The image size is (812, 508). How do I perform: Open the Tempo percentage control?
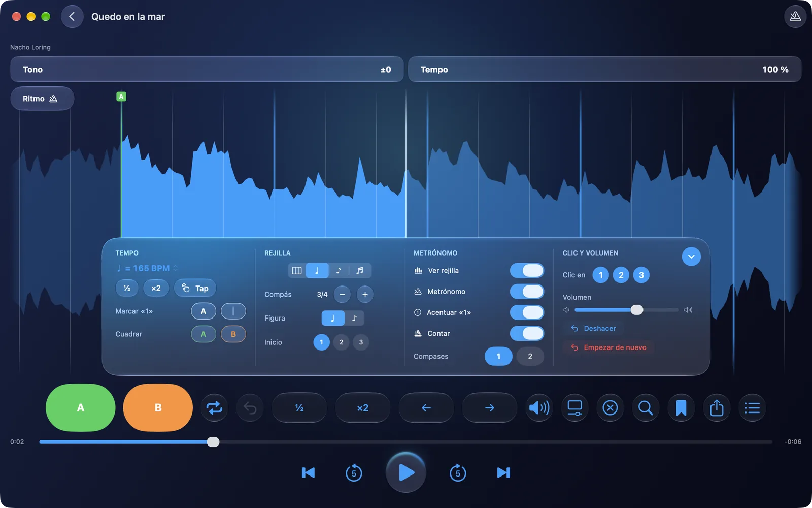tap(605, 69)
